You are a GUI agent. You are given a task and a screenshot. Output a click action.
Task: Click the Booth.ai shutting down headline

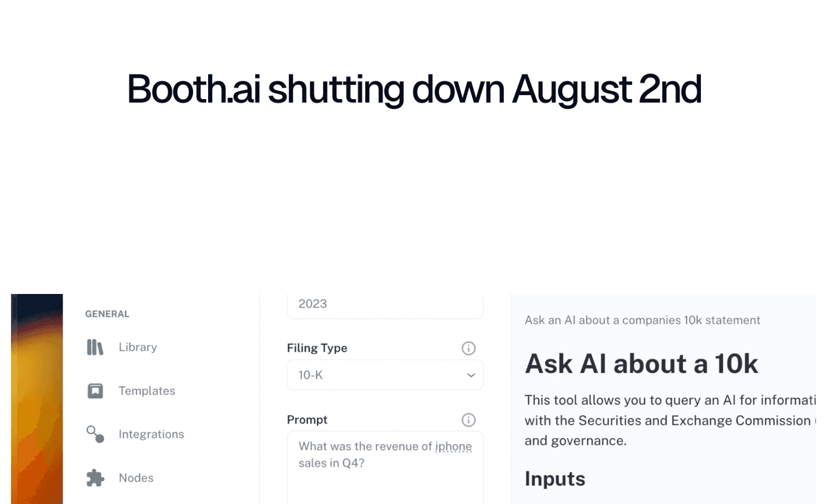(x=414, y=90)
